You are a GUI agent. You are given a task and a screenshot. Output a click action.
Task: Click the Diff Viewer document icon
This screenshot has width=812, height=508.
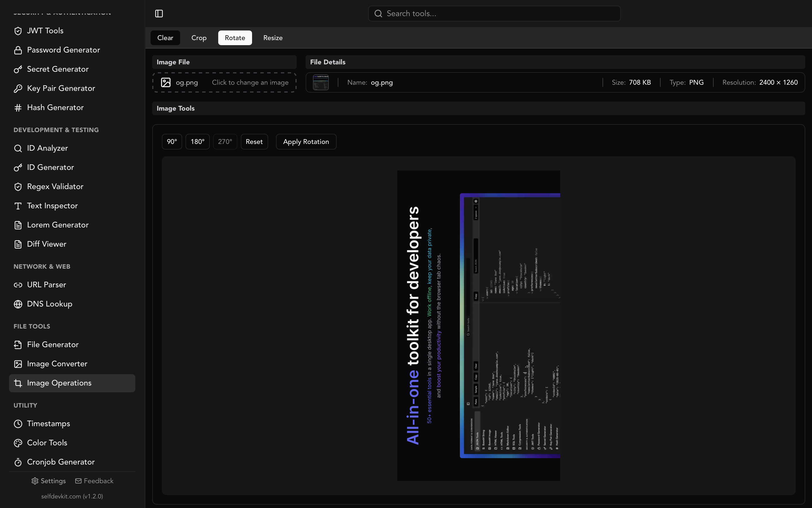click(x=18, y=244)
